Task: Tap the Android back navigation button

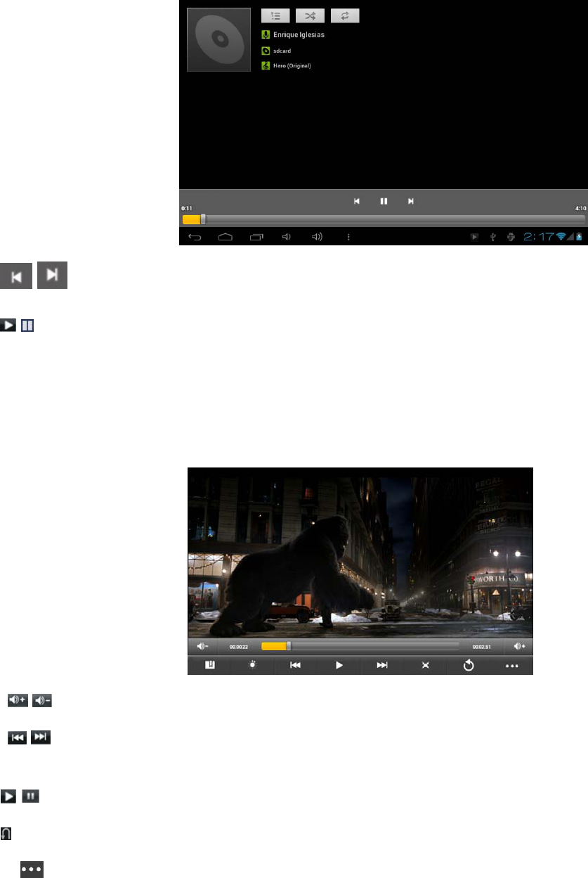Action: tap(195, 237)
